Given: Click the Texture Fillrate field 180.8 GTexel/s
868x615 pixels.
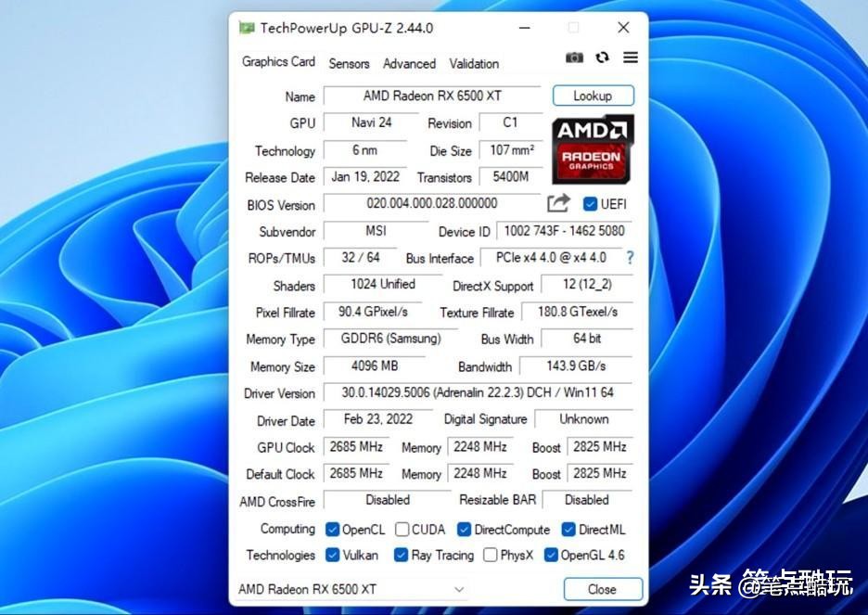Looking at the screenshot, I should 578,312.
